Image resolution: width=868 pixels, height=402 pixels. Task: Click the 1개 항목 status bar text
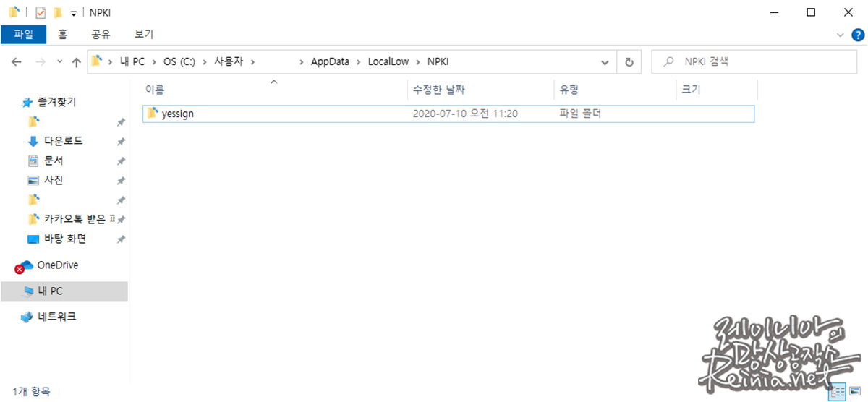[31, 391]
